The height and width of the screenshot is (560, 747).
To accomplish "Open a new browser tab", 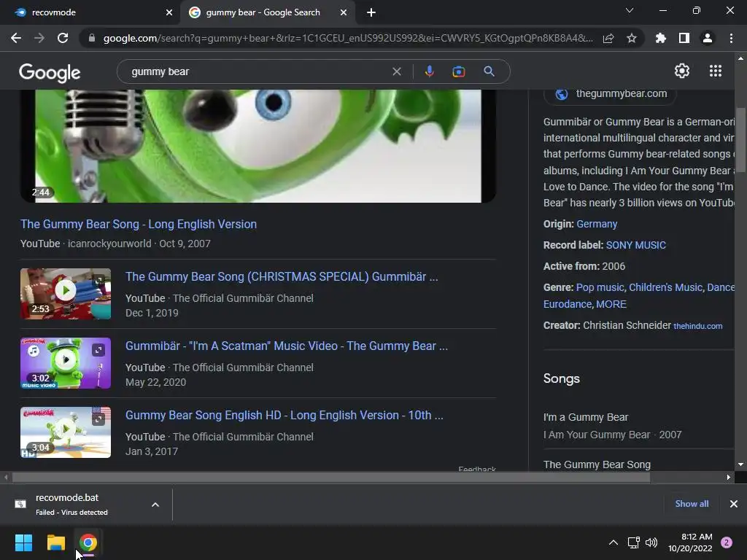I will click(x=371, y=12).
